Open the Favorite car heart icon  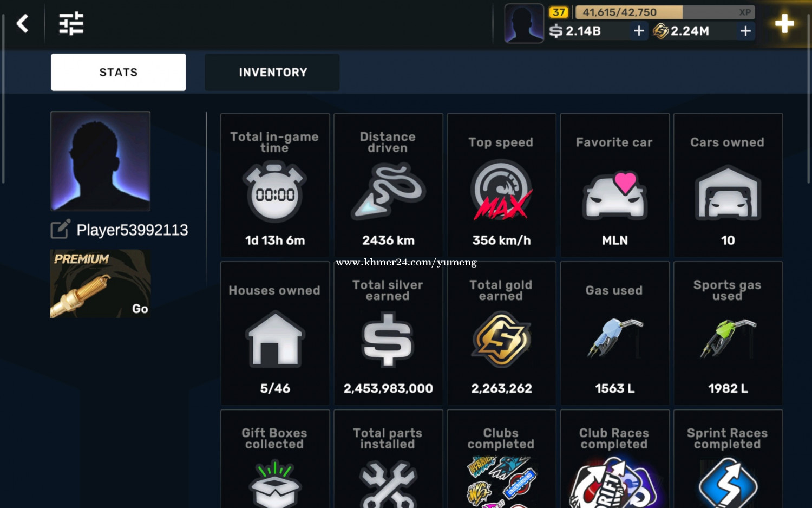[615, 195]
